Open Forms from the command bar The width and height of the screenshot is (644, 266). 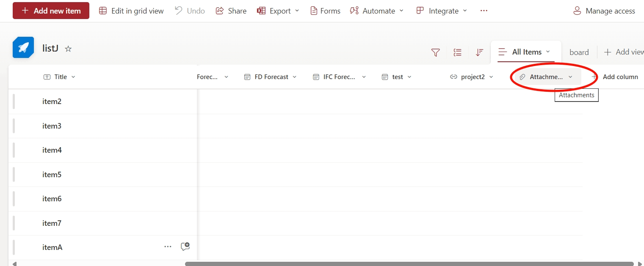click(x=325, y=11)
